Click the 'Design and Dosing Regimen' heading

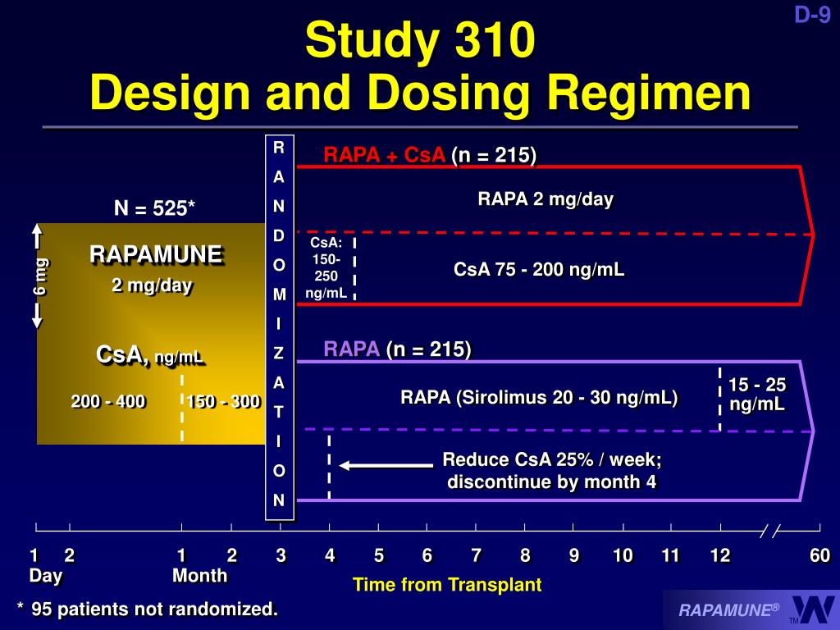(420, 92)
